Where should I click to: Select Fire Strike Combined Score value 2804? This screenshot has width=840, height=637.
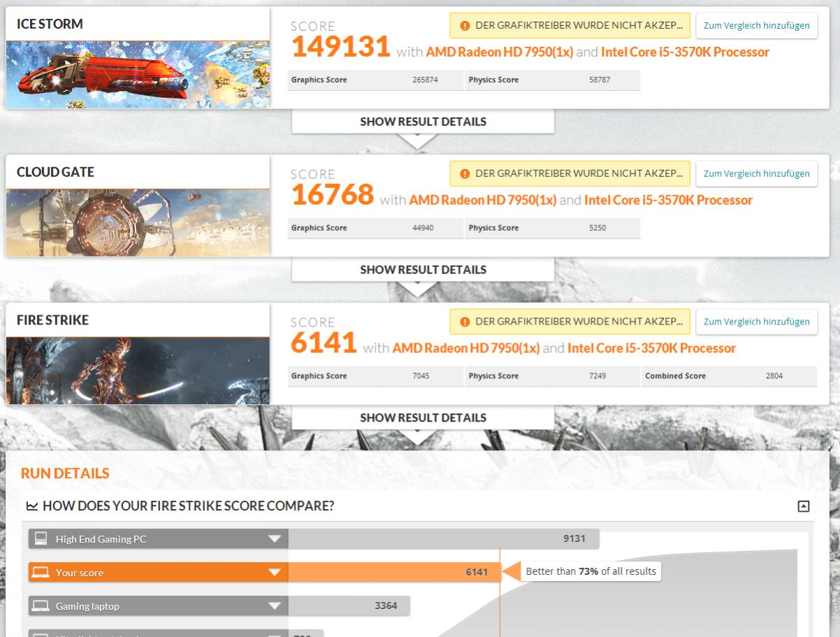tap(774, 376)
